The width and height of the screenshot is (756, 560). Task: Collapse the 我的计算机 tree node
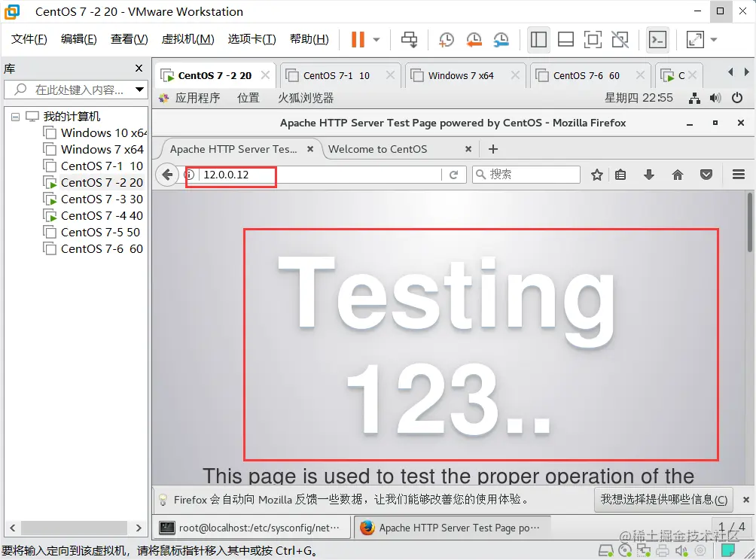16,116
